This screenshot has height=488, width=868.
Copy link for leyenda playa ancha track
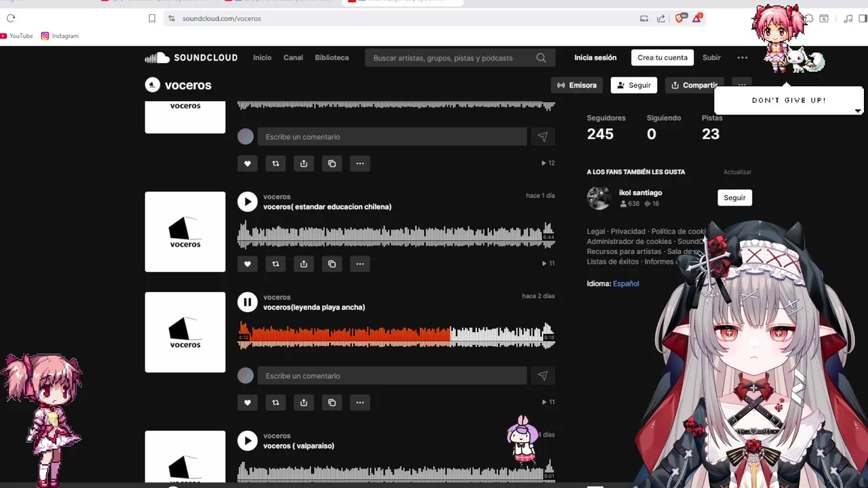point(332,403)
